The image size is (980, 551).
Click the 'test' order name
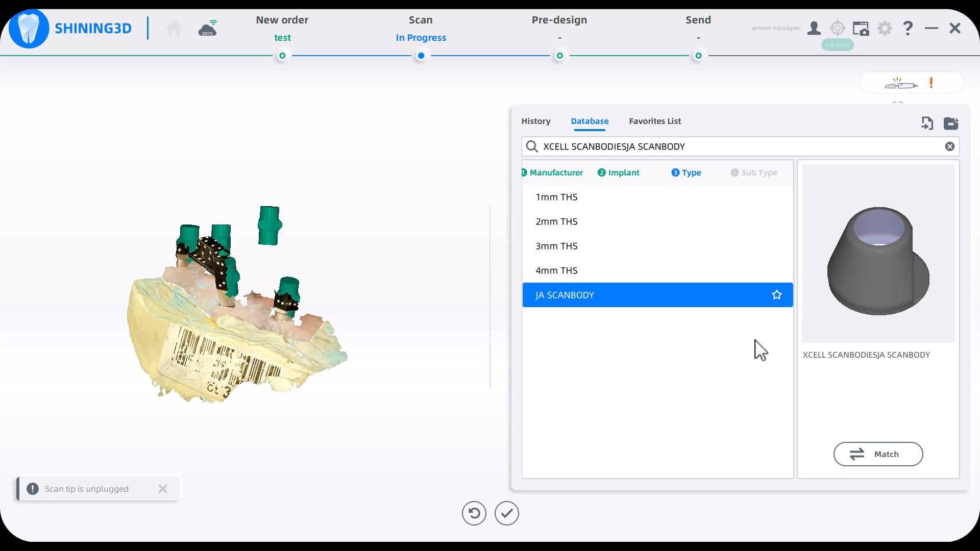(x=282, y=38)
